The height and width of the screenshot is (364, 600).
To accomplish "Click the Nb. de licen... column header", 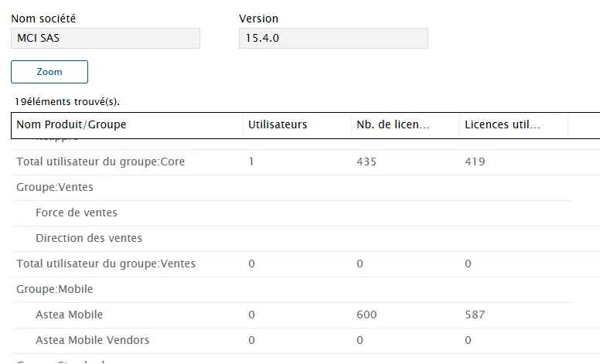I will point(405,124).
